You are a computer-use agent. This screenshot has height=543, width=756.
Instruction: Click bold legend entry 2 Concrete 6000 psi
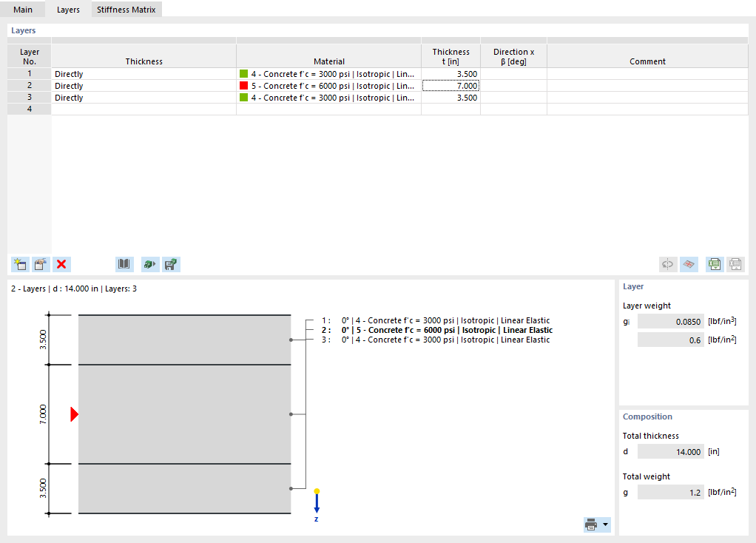pos(437,330)
